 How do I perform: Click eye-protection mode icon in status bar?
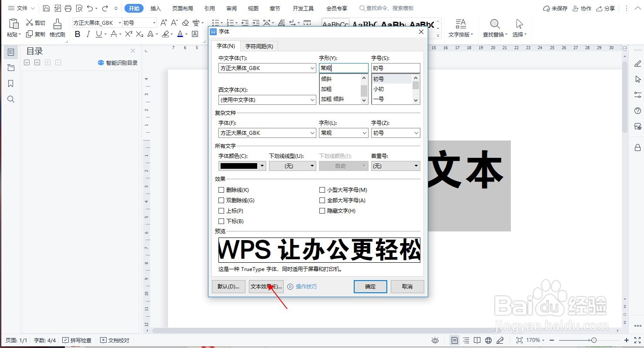pyautogui.click(x=435, y=340)
